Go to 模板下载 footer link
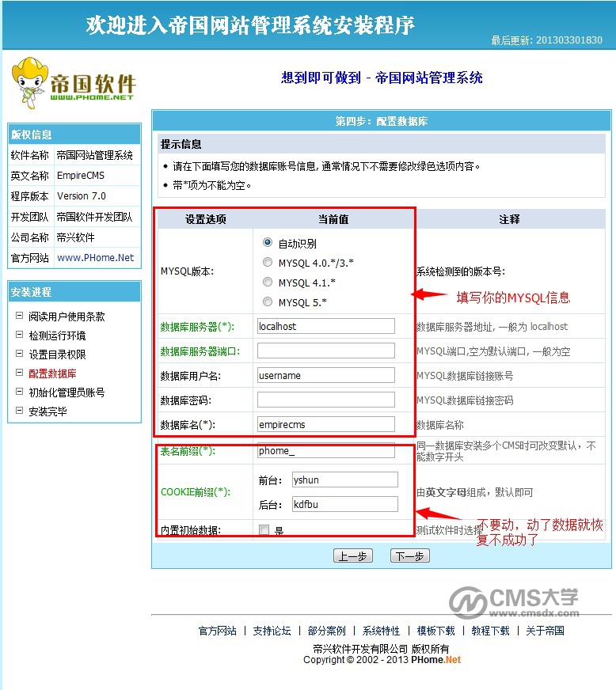The image size is (616, 690). (x=435, y=631)
